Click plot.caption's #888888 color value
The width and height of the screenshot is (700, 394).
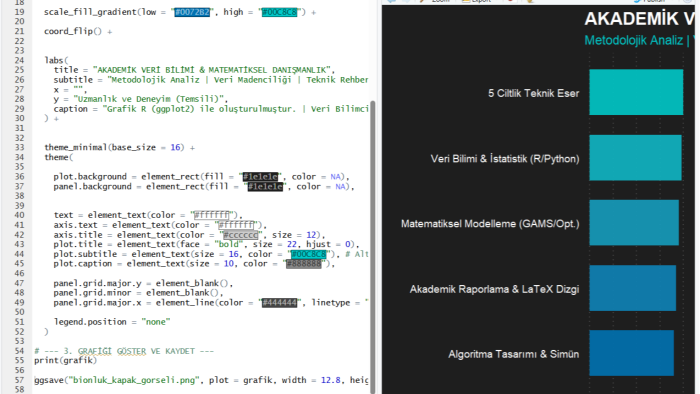(304, 264)
